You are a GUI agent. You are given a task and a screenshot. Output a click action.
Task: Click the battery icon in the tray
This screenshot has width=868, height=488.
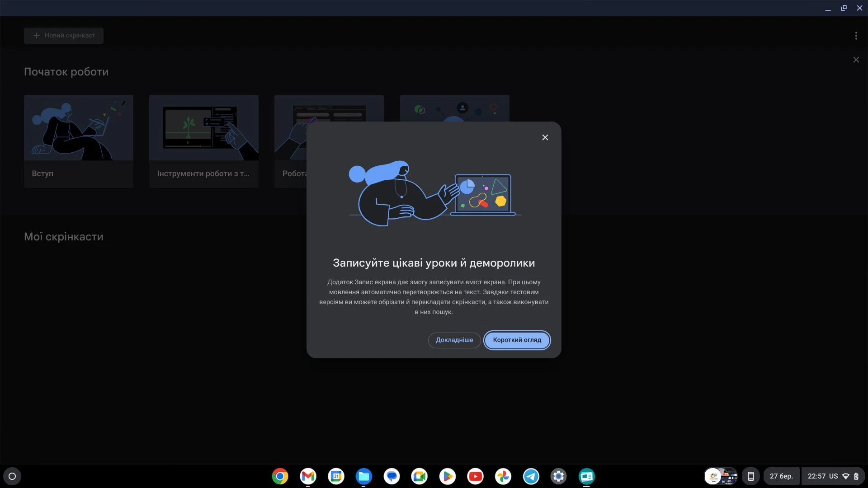coord(856,476)
